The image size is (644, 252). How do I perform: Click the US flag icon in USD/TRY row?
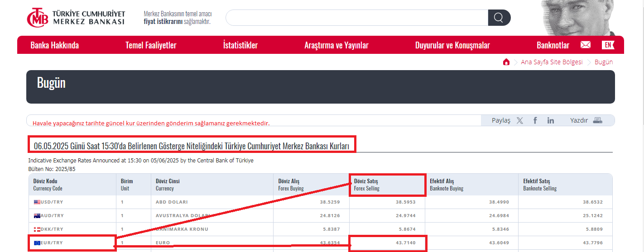tap(37, 202)
